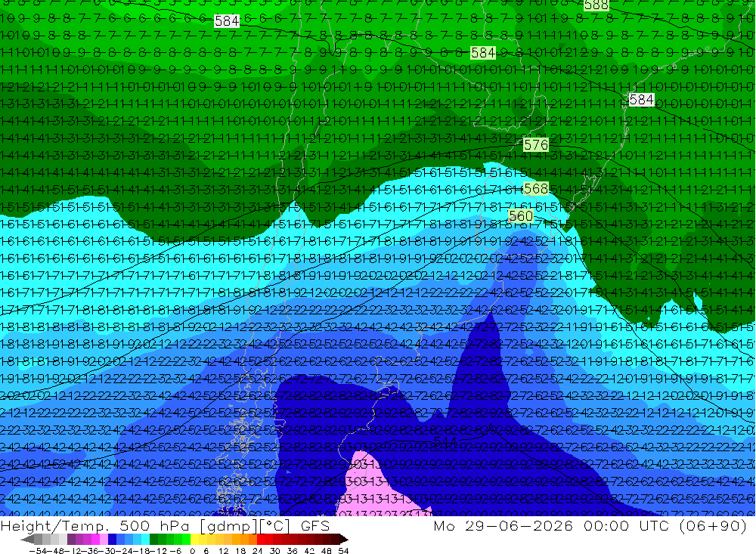Click the dark purple swatch in the legend
The image size is (756, 554).
(x=71, y=540)
